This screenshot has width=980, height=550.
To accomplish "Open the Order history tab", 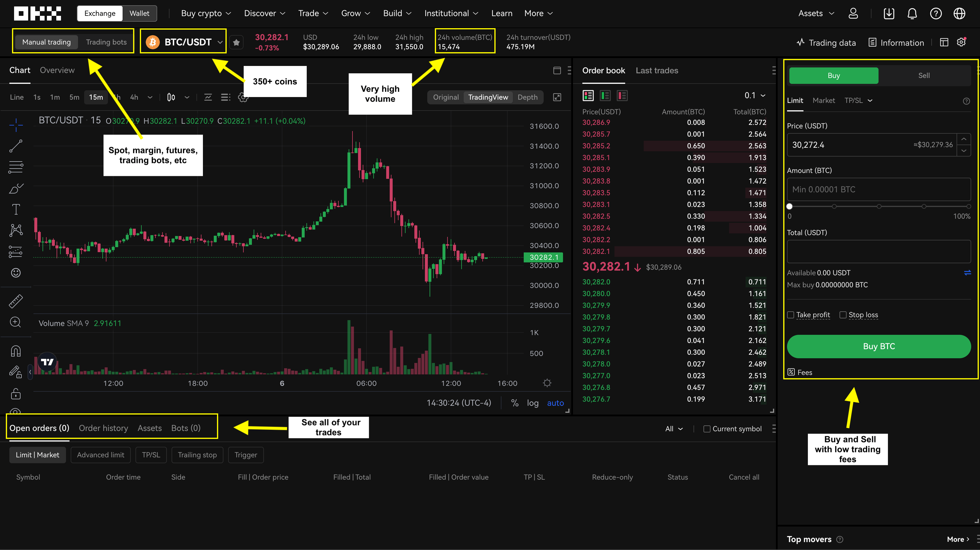I will coord(104,428).
